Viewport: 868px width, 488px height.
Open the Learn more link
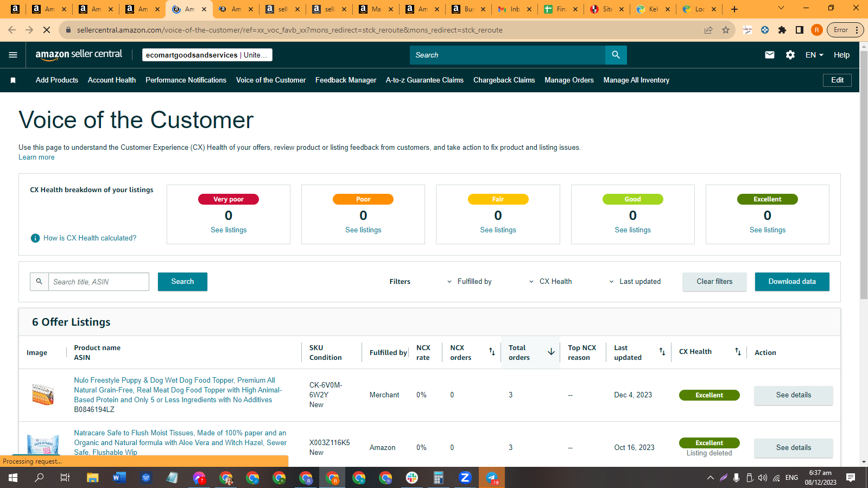pyautogui.click(x=36, y=157)
